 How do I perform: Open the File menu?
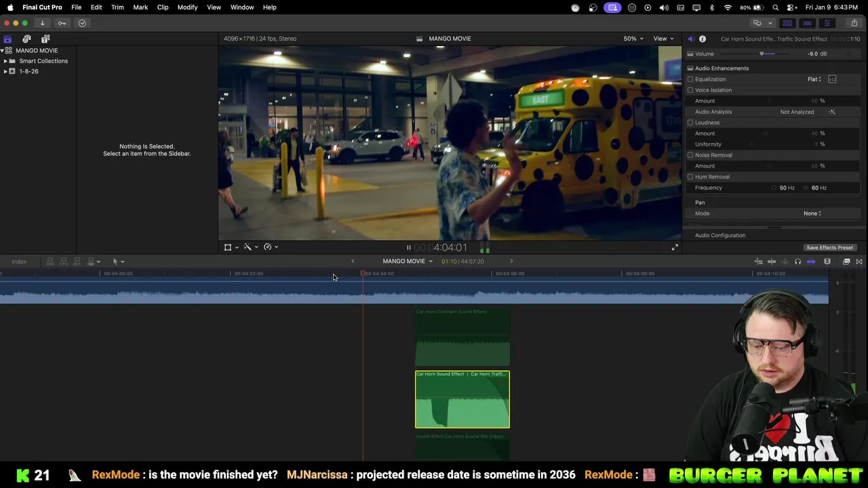click(76, 7)
